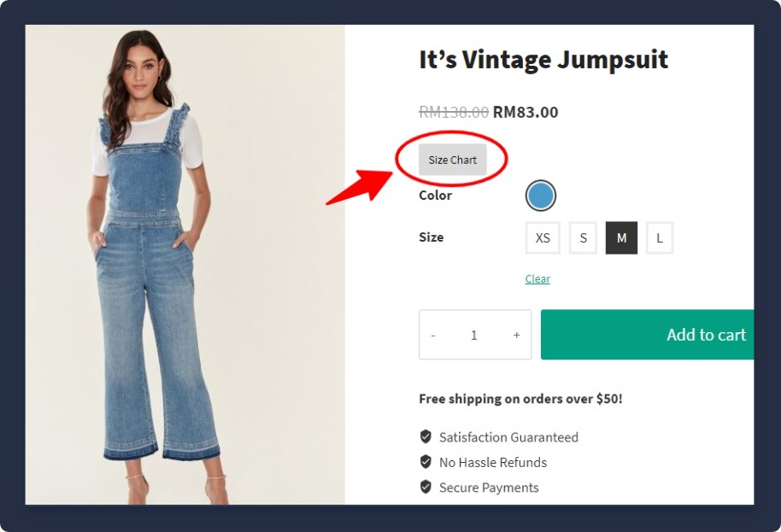Click the free shipping notice text
781x532 pixels.
click(x=520, y=399)
